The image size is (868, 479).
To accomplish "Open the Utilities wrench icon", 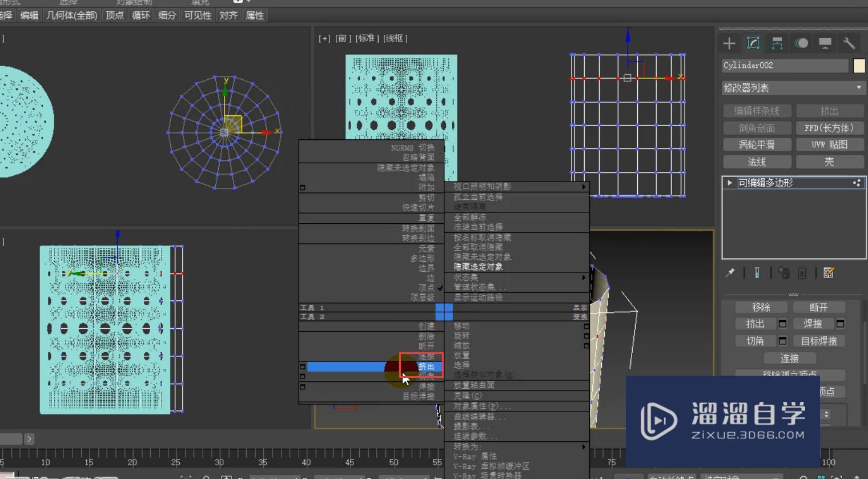I will tap(849, 43).
